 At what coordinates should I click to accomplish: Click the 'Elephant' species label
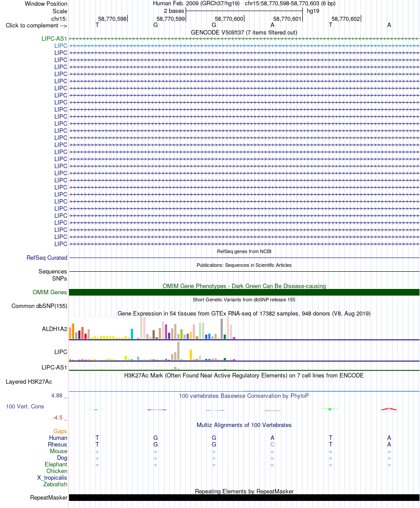click(x=56, y=465)
